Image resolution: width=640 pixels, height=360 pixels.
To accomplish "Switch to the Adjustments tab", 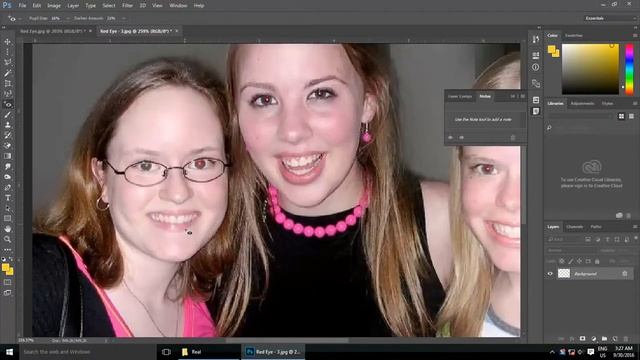I will (582, 104).
